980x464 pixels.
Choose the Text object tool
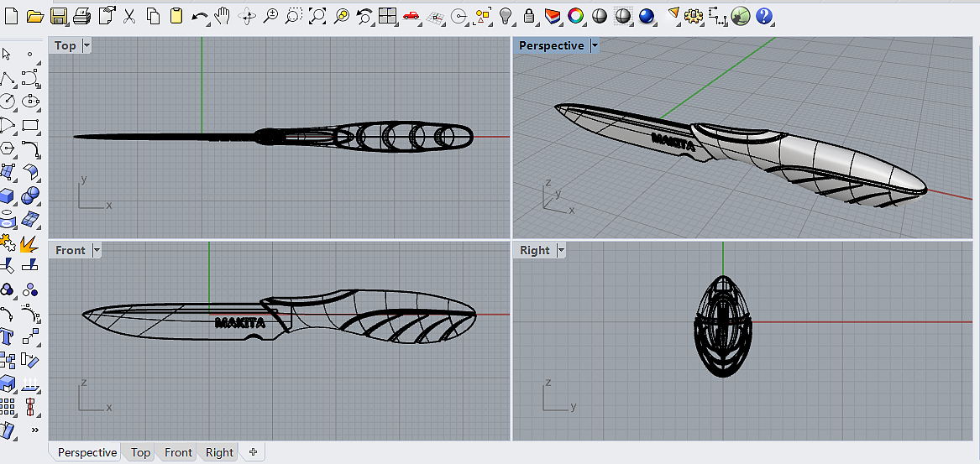pos(8,337)
